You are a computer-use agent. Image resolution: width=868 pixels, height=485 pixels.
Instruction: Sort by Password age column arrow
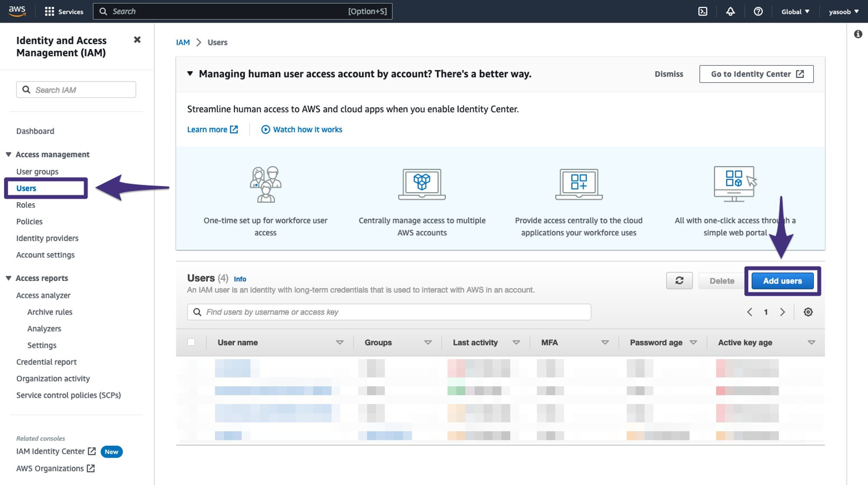point(693,343)
